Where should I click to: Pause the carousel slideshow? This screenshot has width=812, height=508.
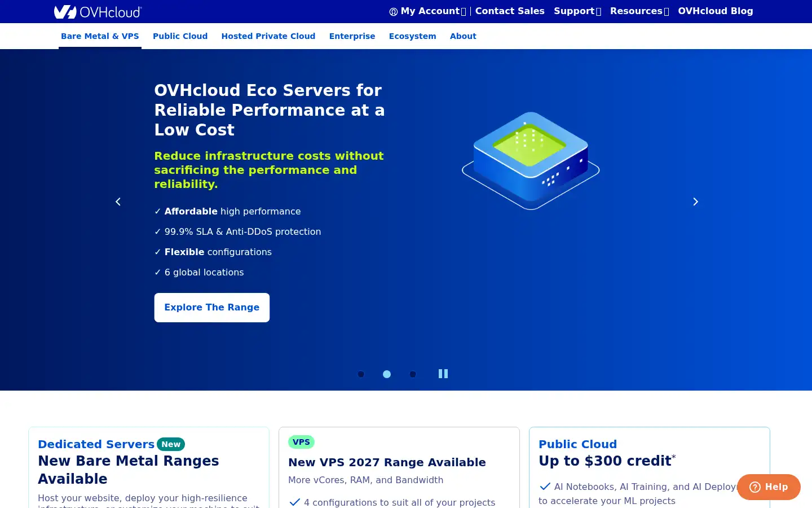click(x=443, y=374)
